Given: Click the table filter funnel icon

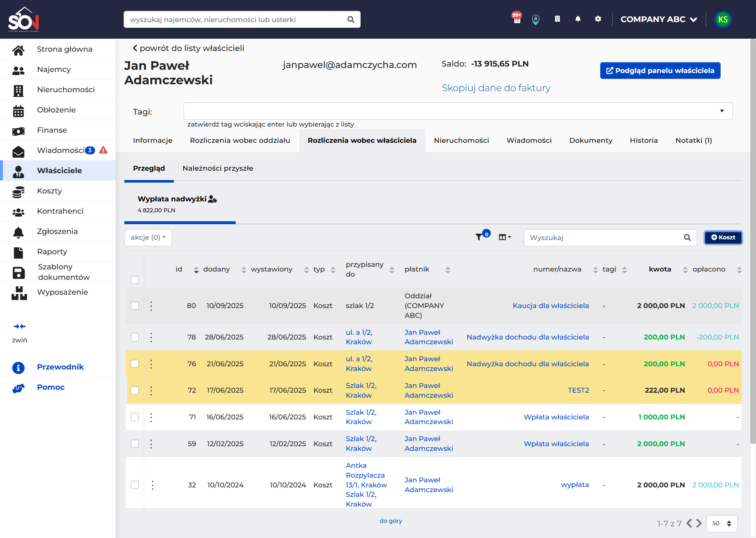Looking at the screenshot, I should tap(478, 237).
